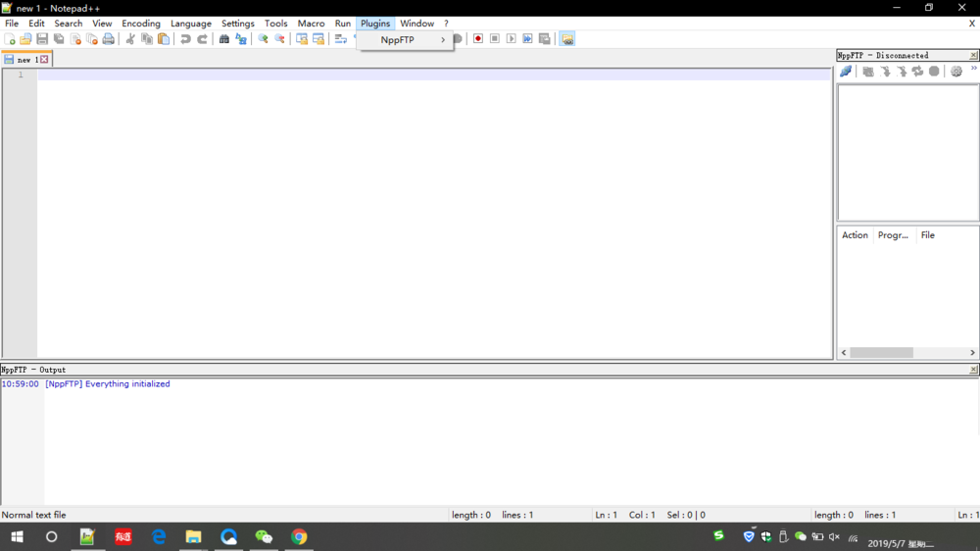Screen dimensions: 980x551
Task: Save the current document via toolbar
Action: click(42, 39)
